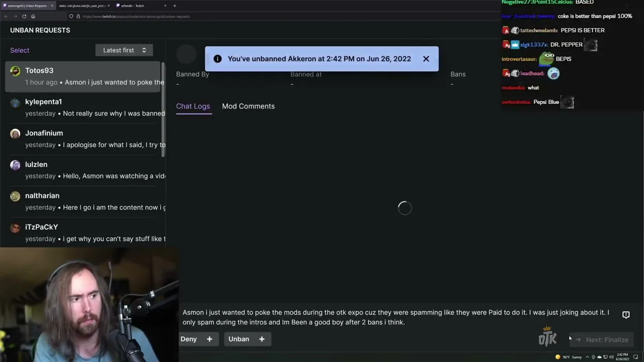Go back in browser history

[x=6, y=17]
